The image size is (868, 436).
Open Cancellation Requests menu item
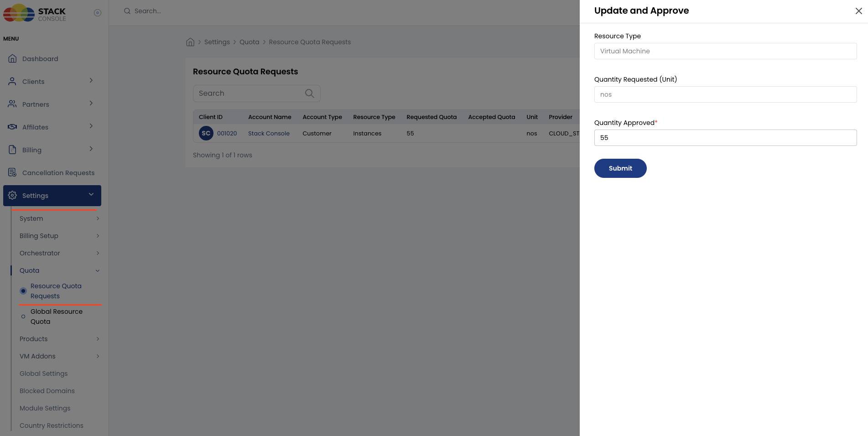[52, 173]
